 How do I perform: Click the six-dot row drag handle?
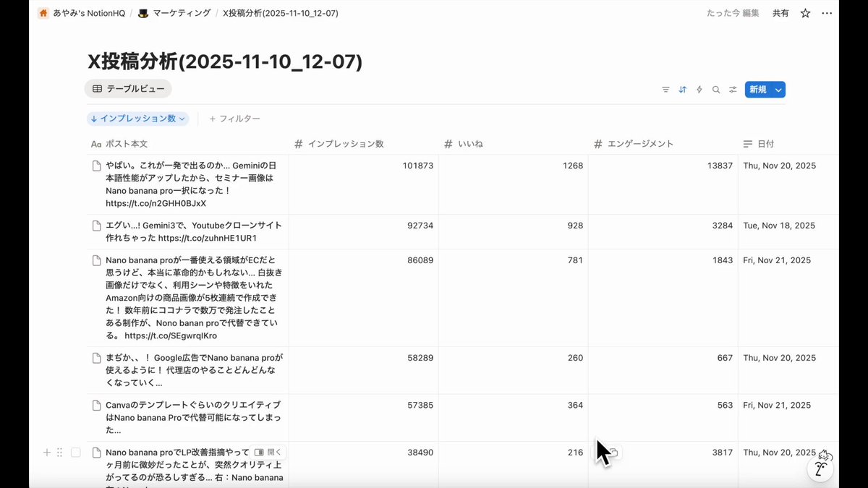pos(59,453)
